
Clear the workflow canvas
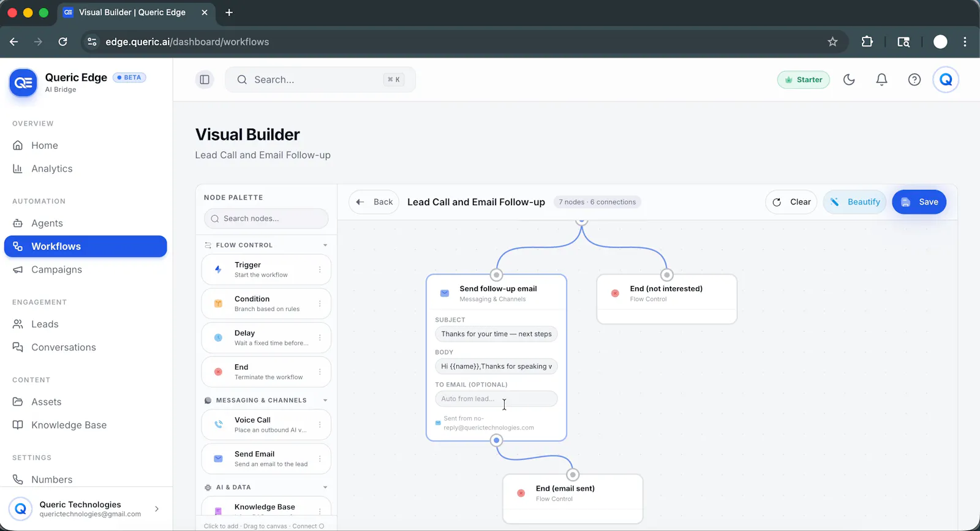pyautogui.click(x=791, y=202)
